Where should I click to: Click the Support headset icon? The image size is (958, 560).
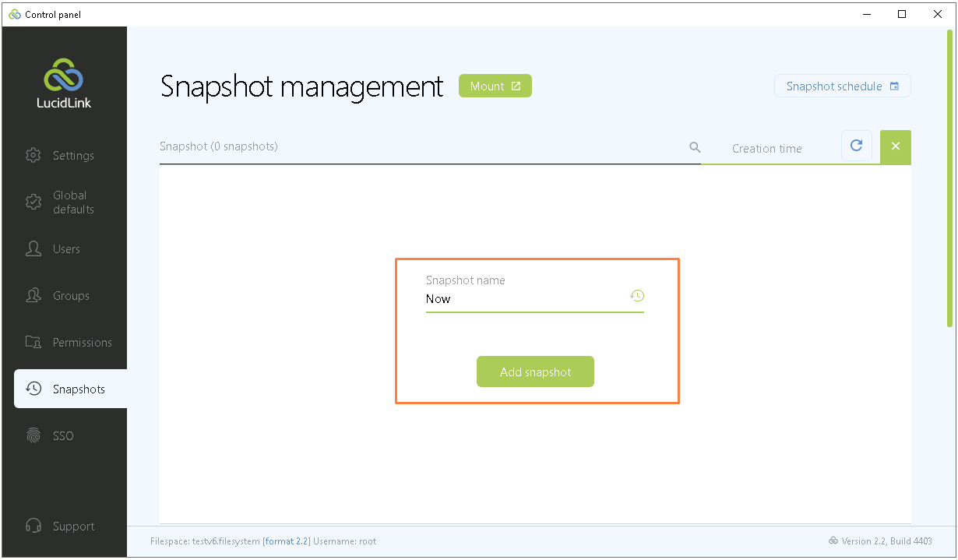(x=33, y=526)
